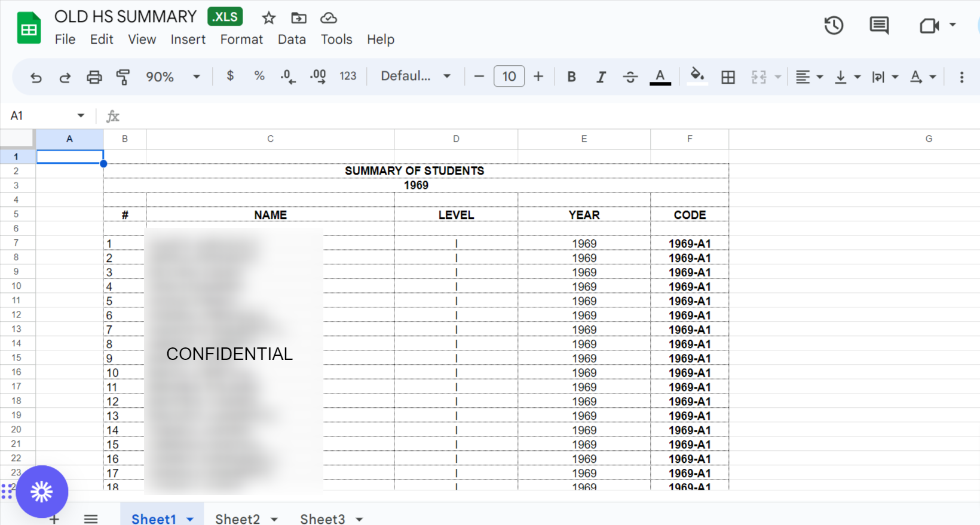Open the Sheet2 tab options arrow
The image size is (980, 525).
tap(274, 519)
